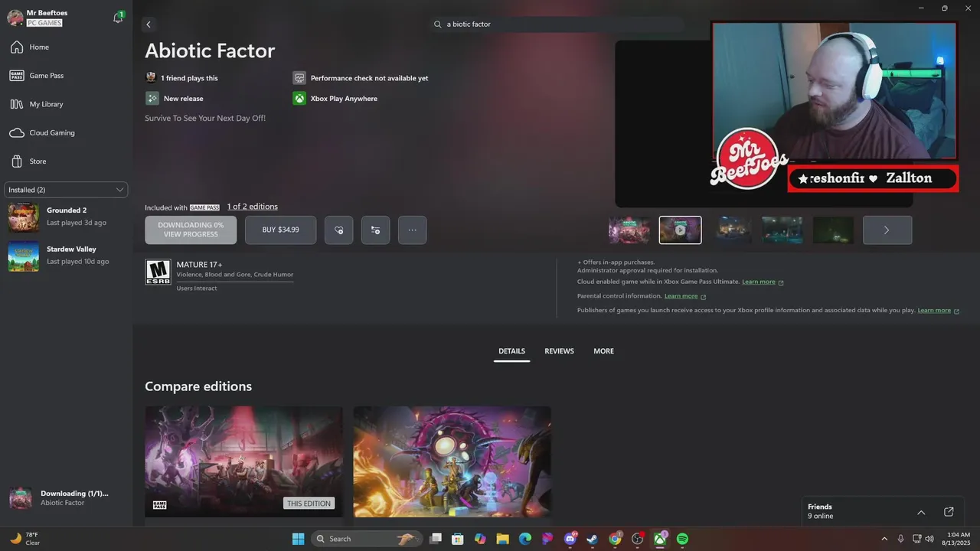Go back using the back arrow
Screen dimensions: 980x551
[x=149, y=24]
